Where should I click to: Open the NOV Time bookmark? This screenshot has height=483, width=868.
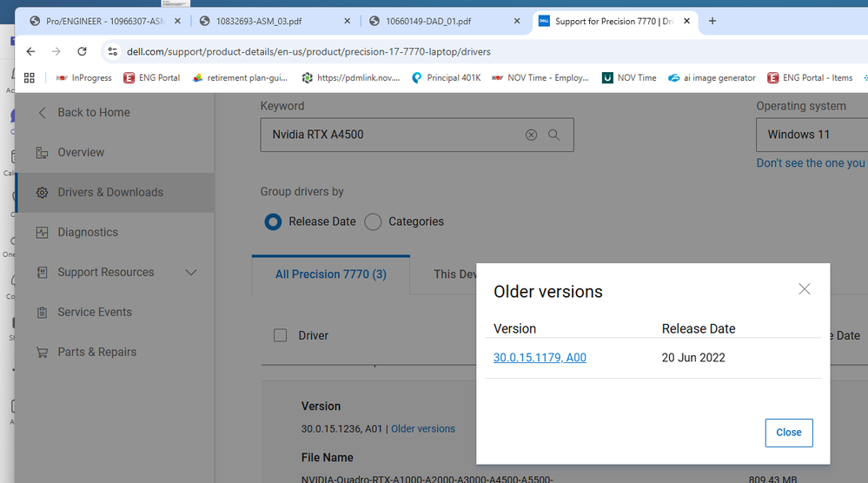coord(629,78)
